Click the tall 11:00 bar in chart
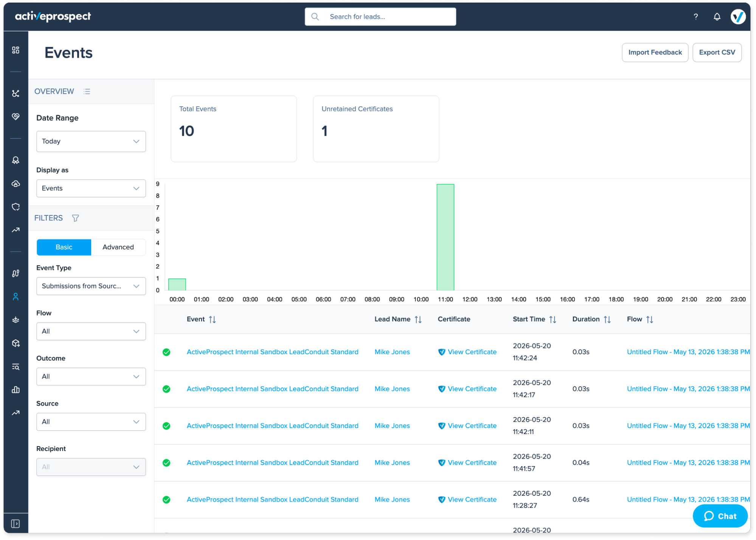 pyautogui.click(x=445, y=237)
